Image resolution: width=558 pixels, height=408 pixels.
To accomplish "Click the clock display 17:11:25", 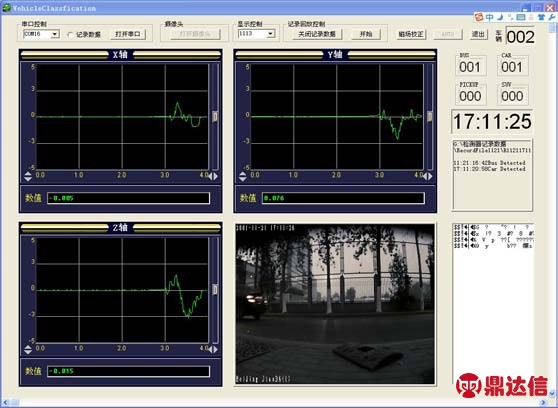I will click(x=492, y=122).
